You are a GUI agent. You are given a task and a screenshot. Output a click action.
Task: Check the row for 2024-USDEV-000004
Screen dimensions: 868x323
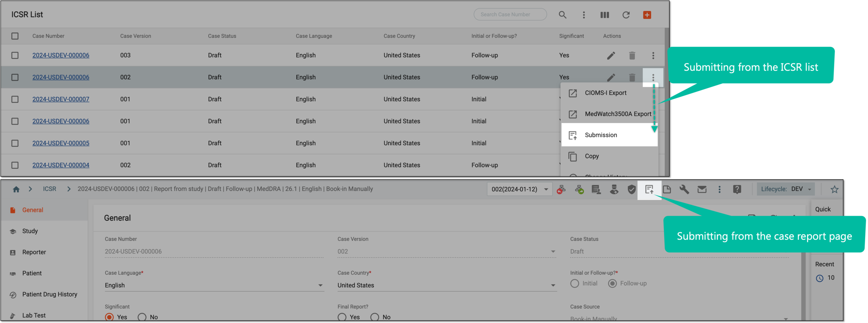[x=15, y=165]
